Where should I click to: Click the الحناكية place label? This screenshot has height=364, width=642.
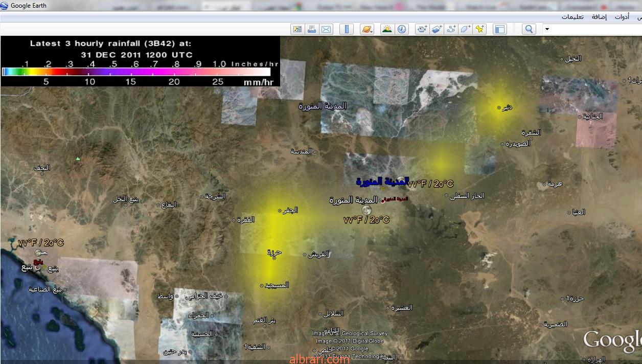(x=592, y=116)
